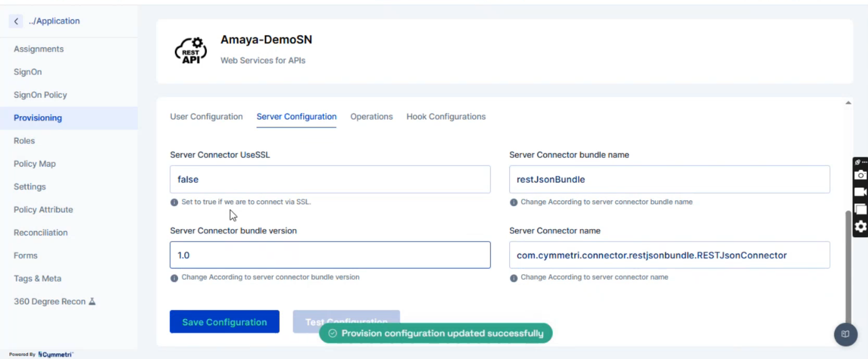Click the flask icon next to 360 Degree Recon
This screenshot has width=868, height=359.
tap(92, 302)
